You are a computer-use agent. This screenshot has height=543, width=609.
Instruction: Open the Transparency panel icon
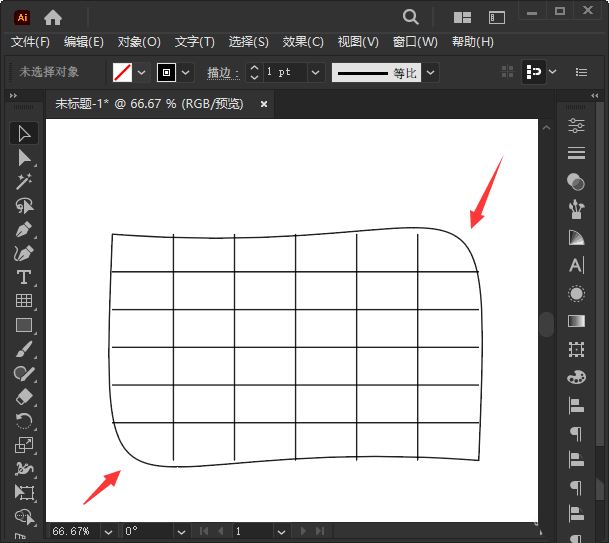click(x=576, y=182)
